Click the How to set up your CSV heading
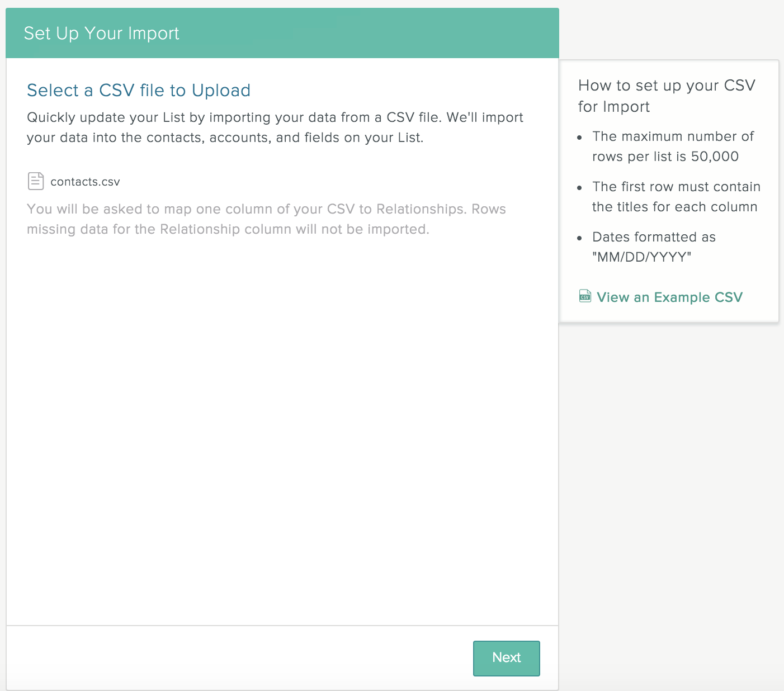 click(667, 96)
